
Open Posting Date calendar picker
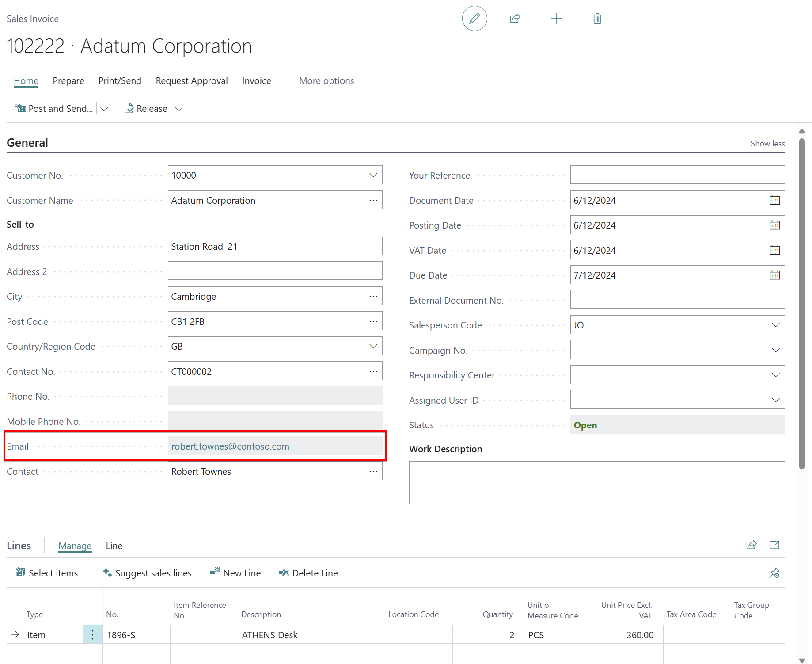(775, 225)
